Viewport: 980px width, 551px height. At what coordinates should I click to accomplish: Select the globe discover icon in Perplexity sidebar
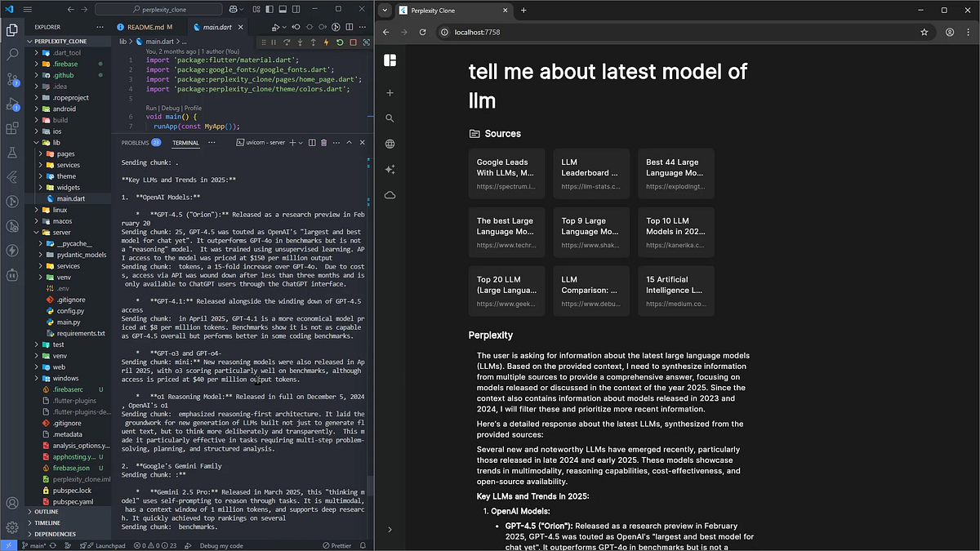(x=390, y=144)
